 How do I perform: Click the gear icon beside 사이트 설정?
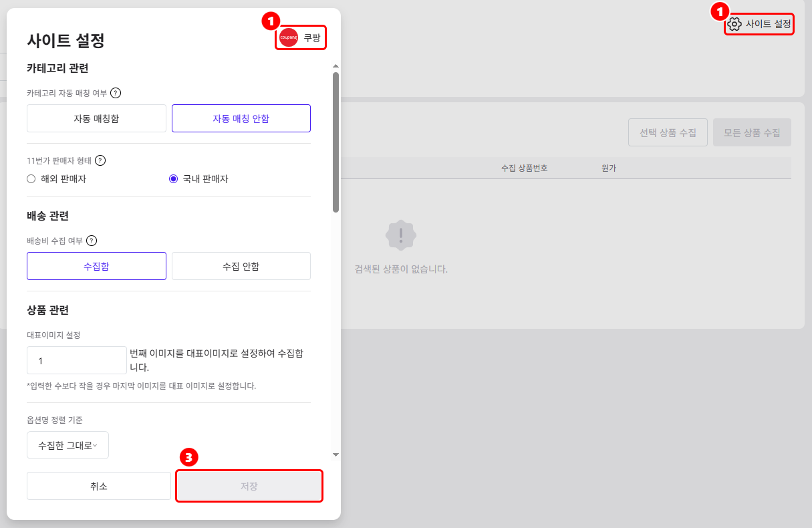734,24
